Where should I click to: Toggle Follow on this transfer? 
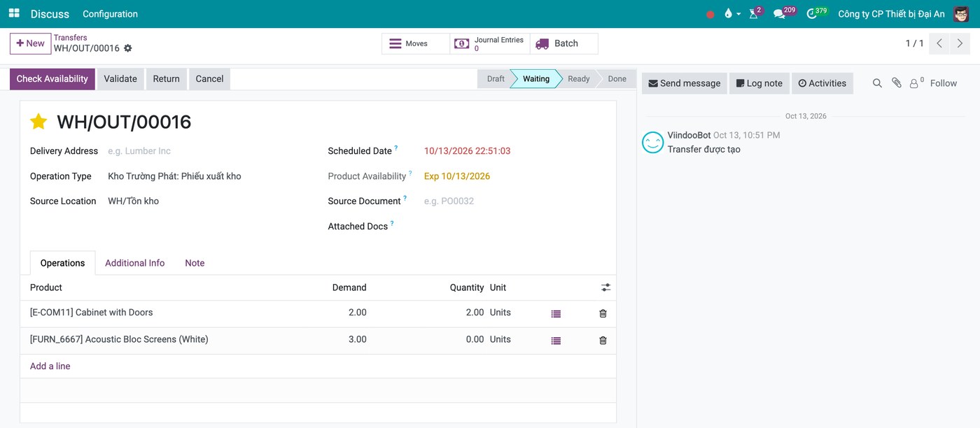[x=943, y=83]
